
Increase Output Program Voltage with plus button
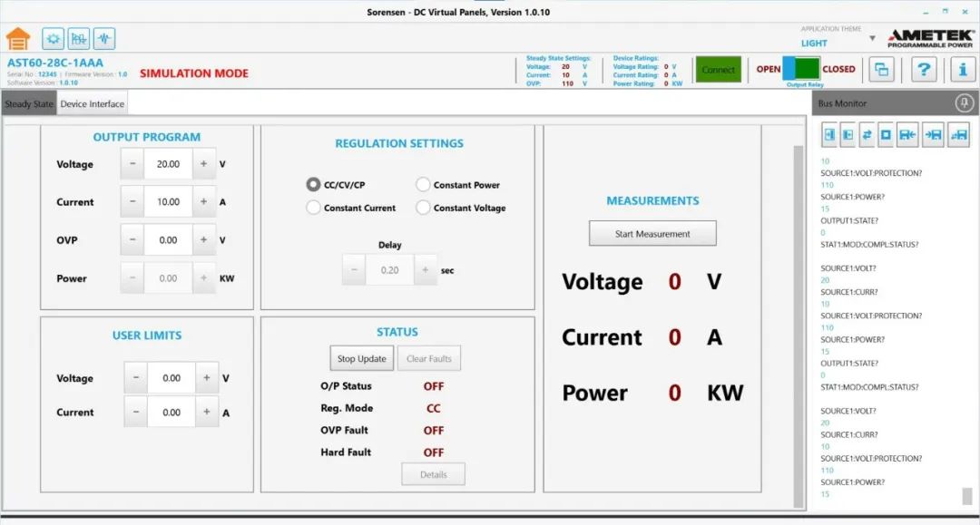[x=204, y=164]
